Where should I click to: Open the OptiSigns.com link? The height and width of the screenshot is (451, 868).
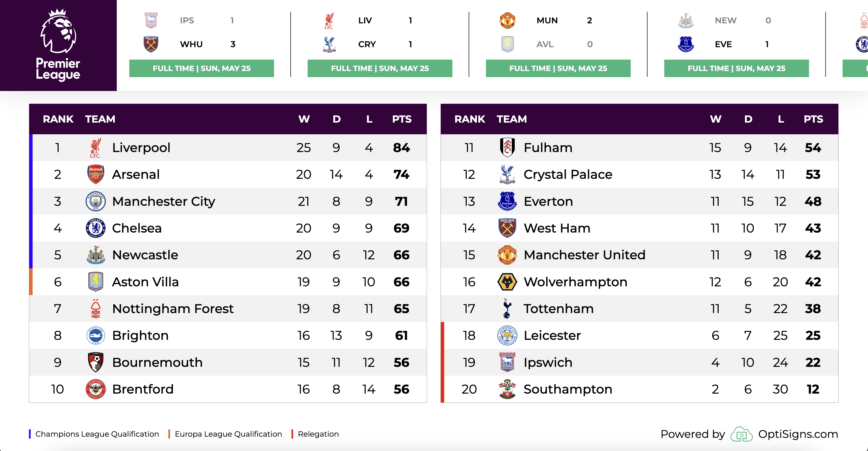point(798,434)
